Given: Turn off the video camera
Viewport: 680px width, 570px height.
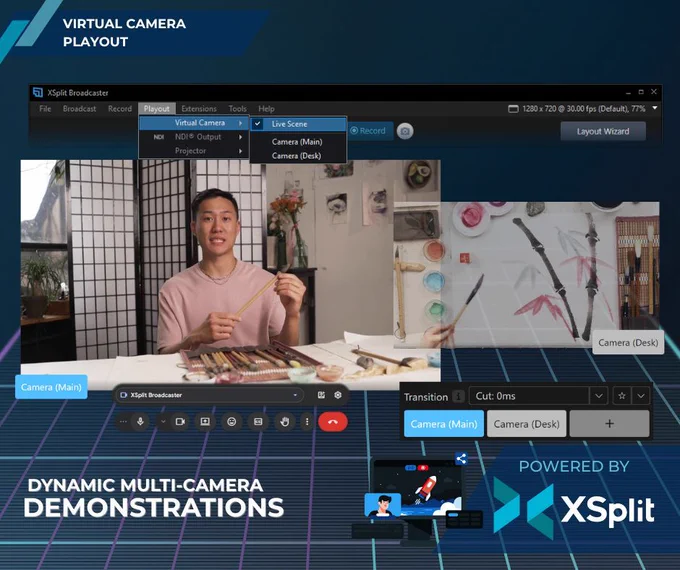Looking at the screenshot, I should click(x=180, y=422).
